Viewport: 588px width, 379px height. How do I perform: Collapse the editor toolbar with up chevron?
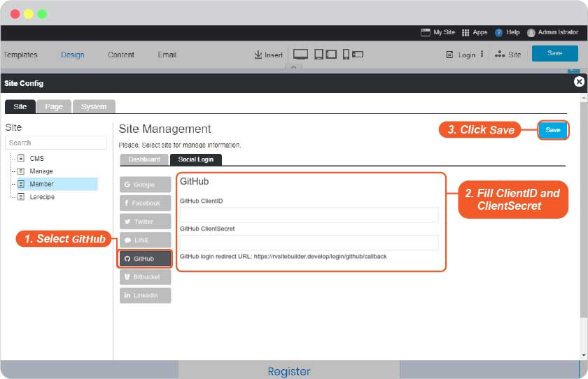pos(293,67)
